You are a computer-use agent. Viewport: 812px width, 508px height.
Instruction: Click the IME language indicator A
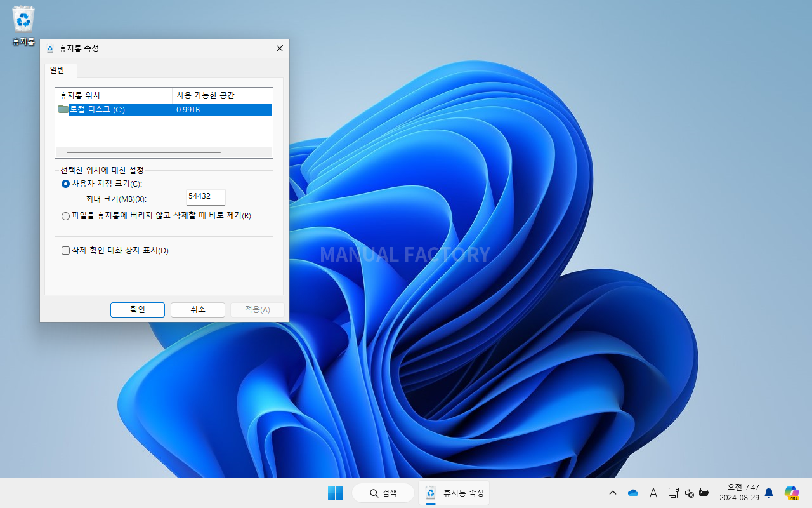[x=653, y=493]
